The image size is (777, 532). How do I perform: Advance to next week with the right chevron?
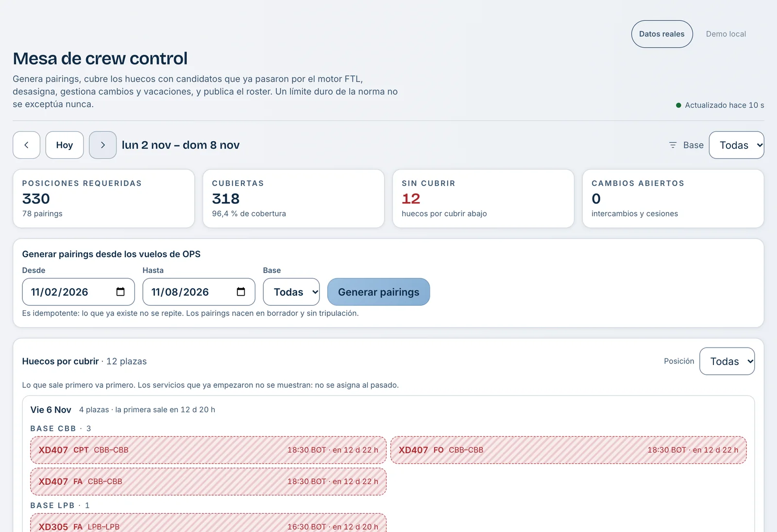tap(102, 145)
